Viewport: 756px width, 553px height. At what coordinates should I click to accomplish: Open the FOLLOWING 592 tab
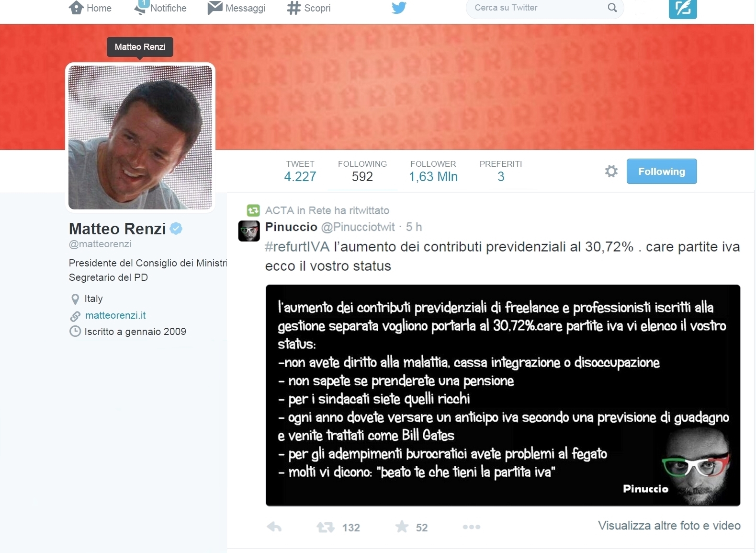point(362,171)
